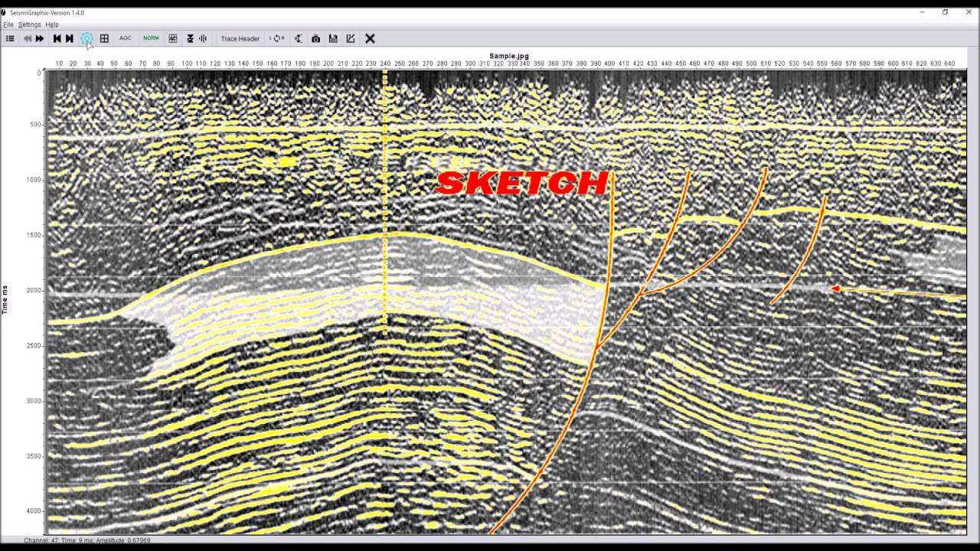Jump to last record icon

[70, 38]
